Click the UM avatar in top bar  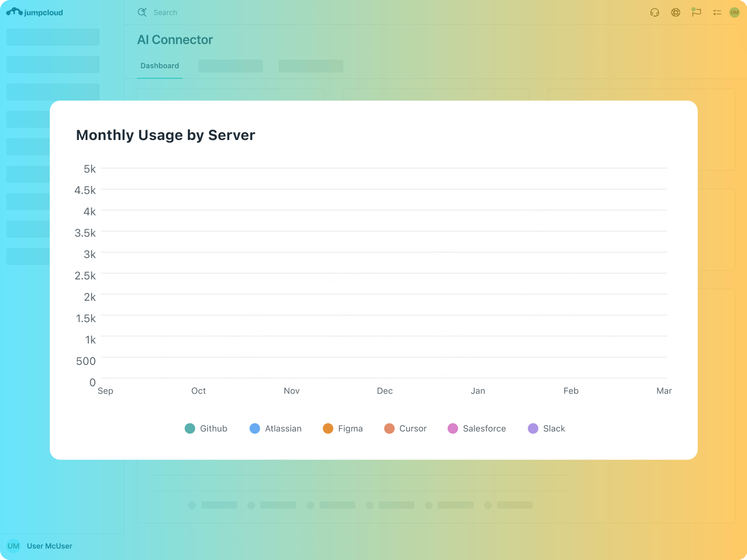point(735,12)
